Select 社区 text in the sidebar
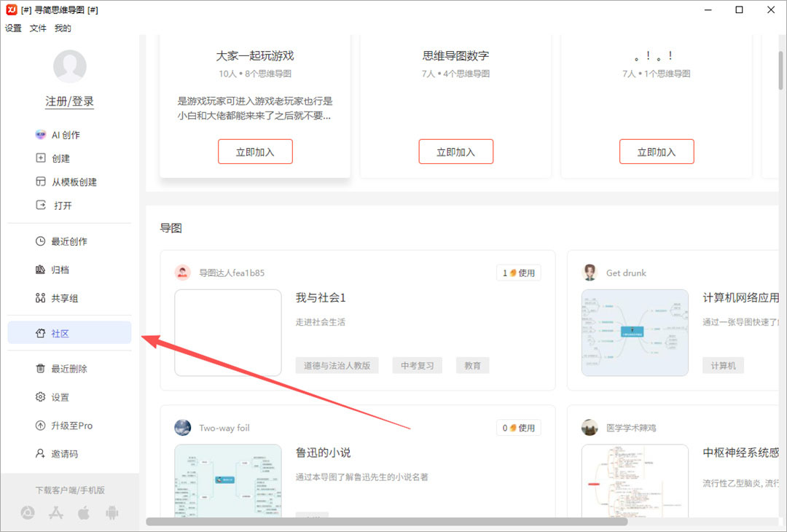Screen dimensions: 787x532 60,333
